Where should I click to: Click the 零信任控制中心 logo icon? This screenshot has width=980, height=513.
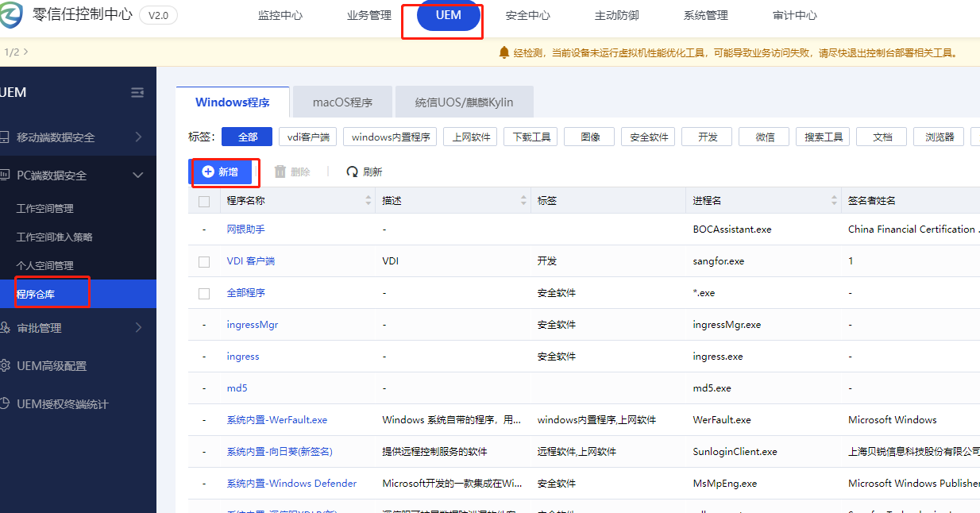point(11,15)
